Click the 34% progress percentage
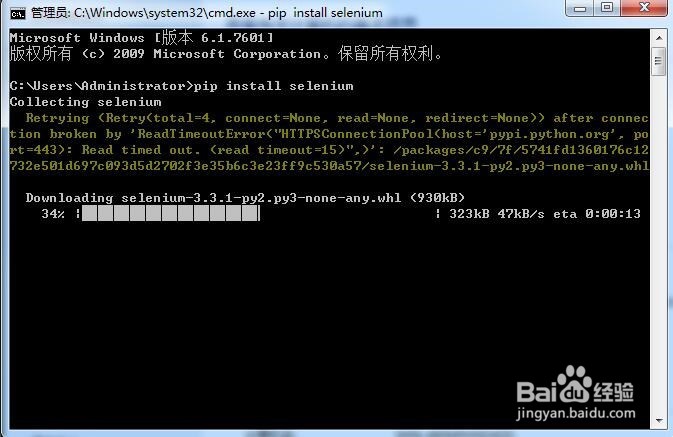This screenshot has width=673, height=437. pos(53,214)
